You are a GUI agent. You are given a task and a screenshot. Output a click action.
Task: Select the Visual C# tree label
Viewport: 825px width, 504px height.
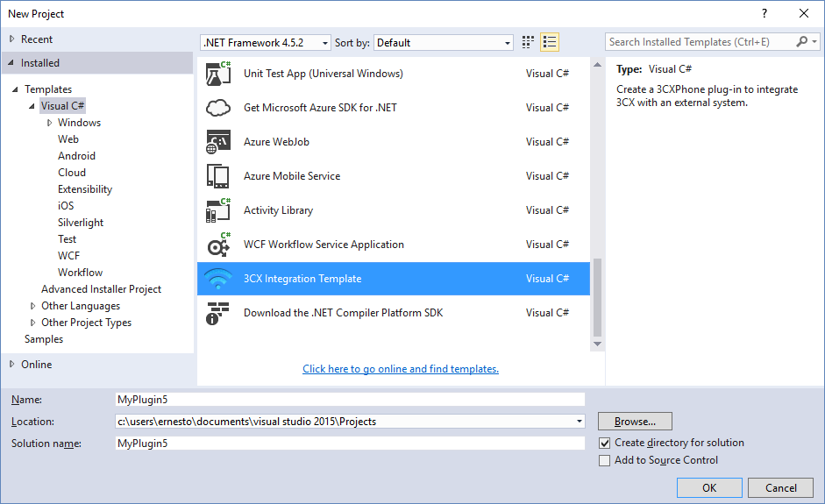coord(62,106)
